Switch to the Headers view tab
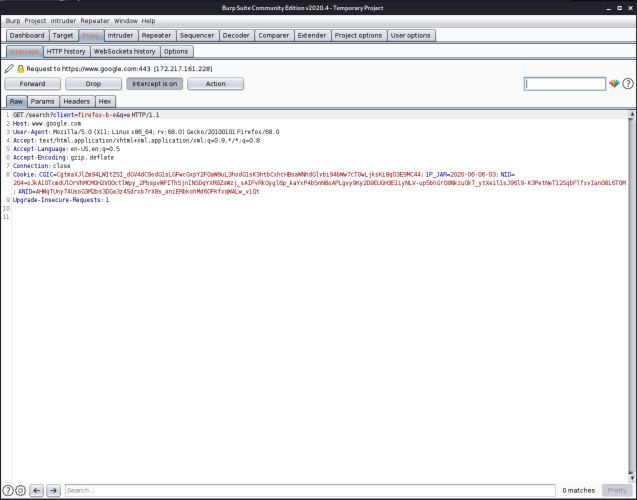637x500 pixels. pos(77,102)
